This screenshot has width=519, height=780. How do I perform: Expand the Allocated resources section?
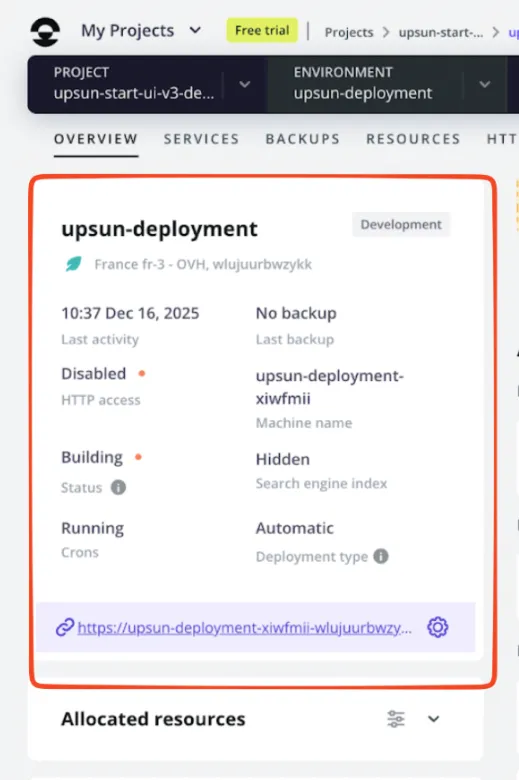433,719
